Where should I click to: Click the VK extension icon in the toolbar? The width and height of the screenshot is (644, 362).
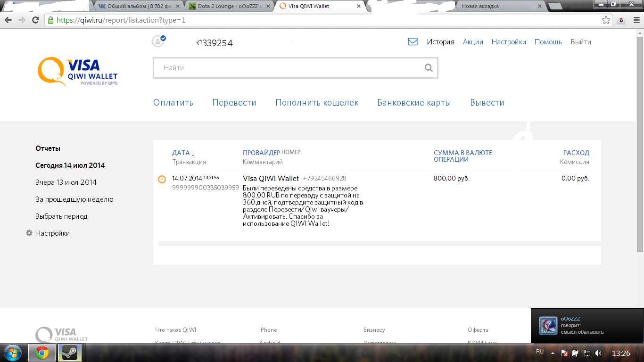pos(621,20)
